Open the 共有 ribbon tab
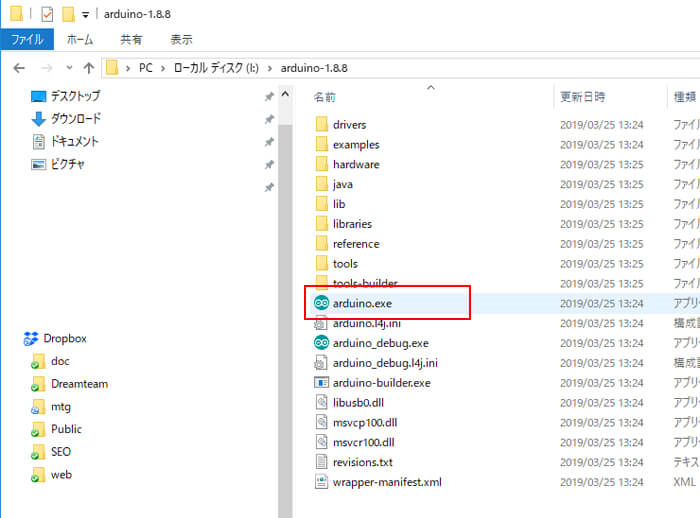Viewport: 700px width, 518px height. 131,39
